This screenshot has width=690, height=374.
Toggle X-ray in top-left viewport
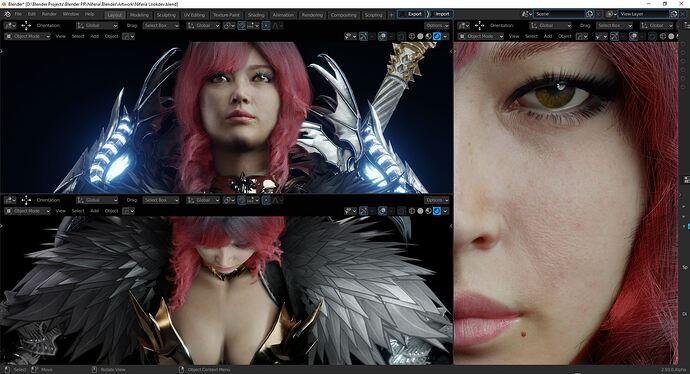(401, 36)
